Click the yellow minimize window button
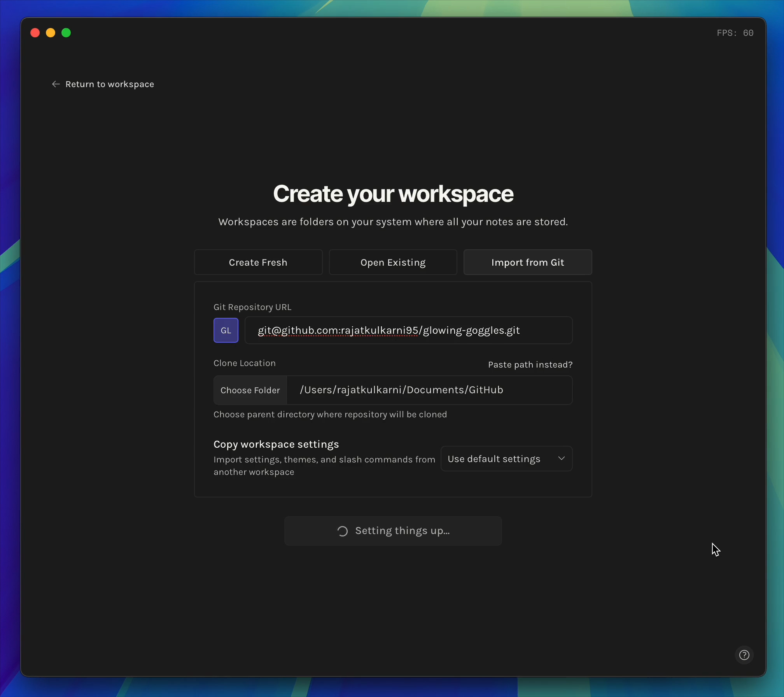This screenshot has width=784, height=697. (51, 33)
